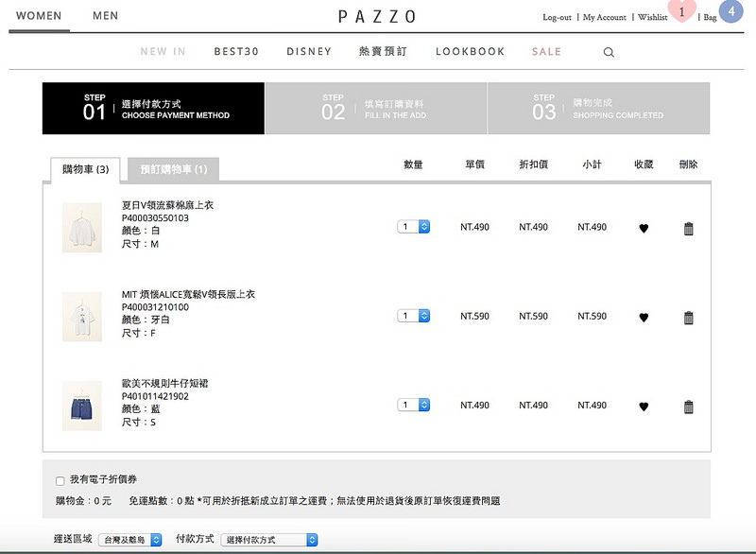Click Step 01 Choose Payment Method
756x554 pixels.
153,109
